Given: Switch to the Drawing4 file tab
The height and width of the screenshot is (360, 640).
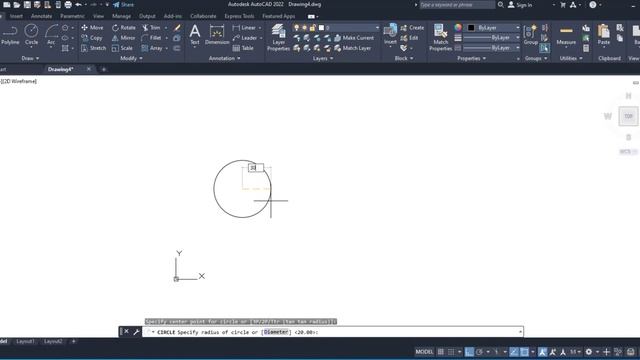Looking at the screenshot, I should (x=60, y=69).
